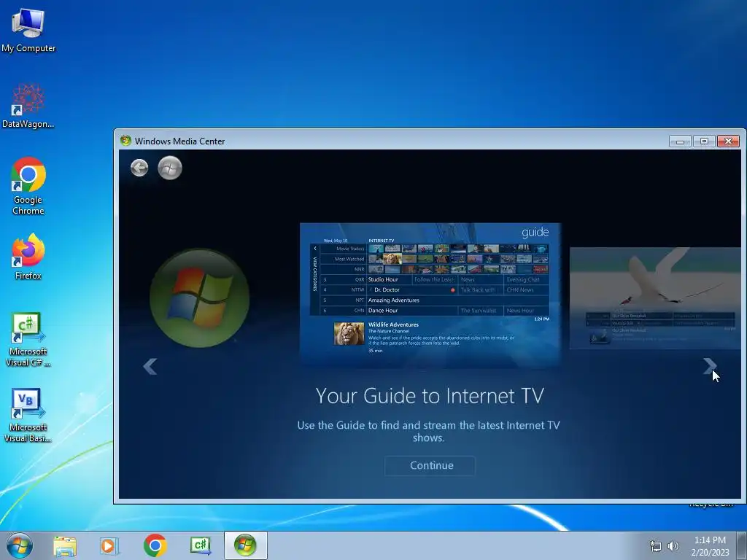Image resolution: width=747 pixels, height=560 pixels.
Task: Select the DataWagon desktop shortcut
Action: click(x=28, y=106)
